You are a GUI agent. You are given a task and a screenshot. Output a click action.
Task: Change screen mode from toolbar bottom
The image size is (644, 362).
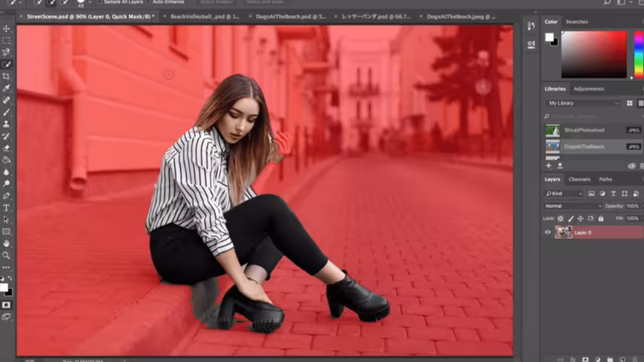click(6, 317)
